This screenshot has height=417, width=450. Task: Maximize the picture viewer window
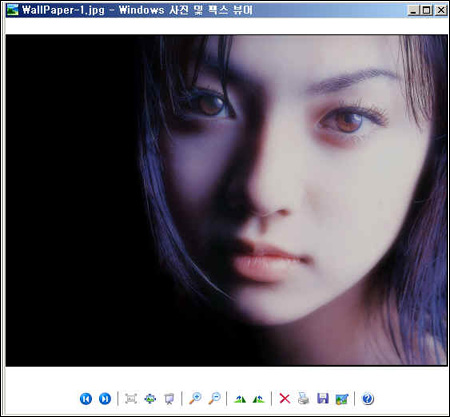[x=427, y=10]
